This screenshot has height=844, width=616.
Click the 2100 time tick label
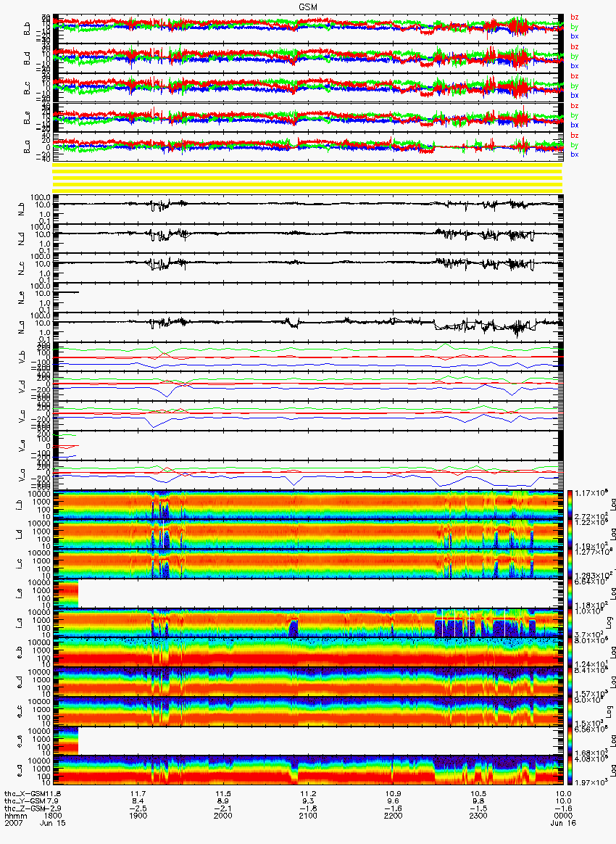click(x=308, y=816)
